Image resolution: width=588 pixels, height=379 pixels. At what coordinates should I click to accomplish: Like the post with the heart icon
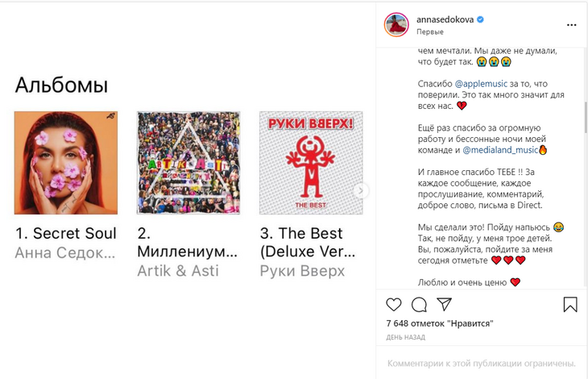[x=394, y=305]
